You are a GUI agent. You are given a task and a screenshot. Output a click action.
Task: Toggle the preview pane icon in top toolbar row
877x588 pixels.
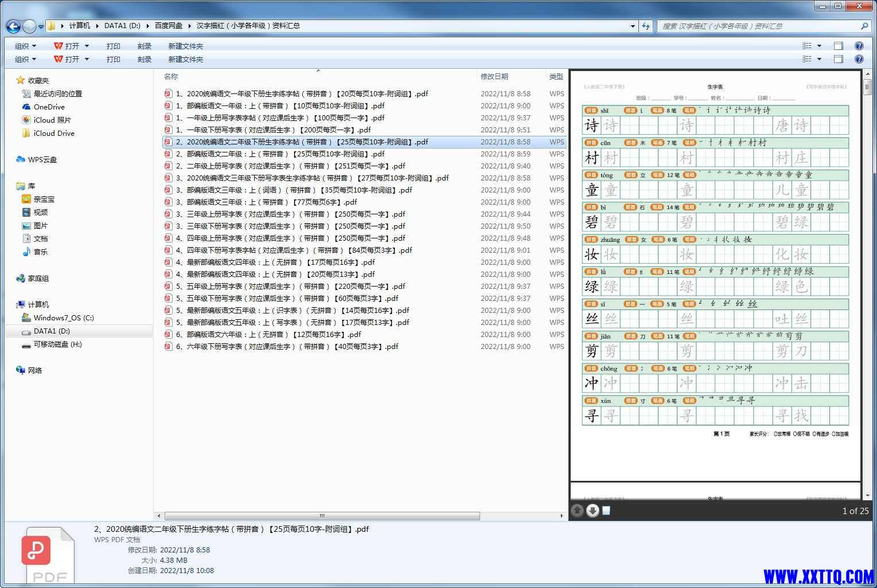(839, 46)
